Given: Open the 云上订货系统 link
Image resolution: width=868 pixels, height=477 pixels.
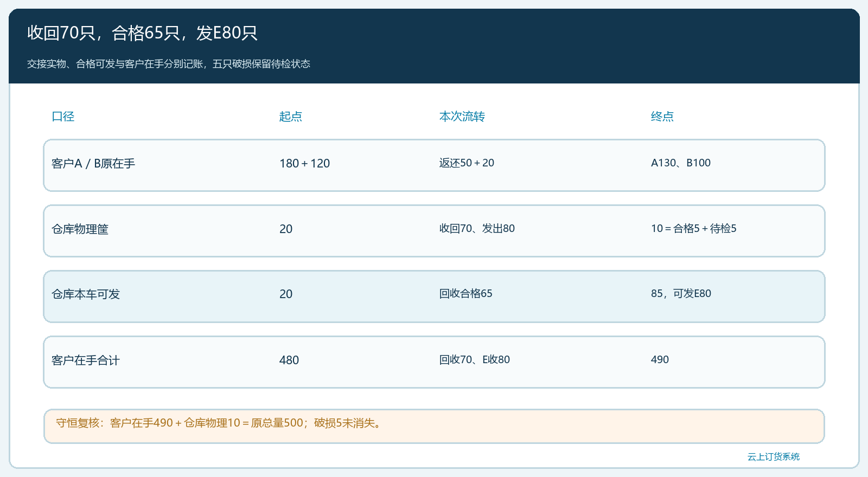Looking at the screenshot, I should pyautogui.click(x=774, y=457).
